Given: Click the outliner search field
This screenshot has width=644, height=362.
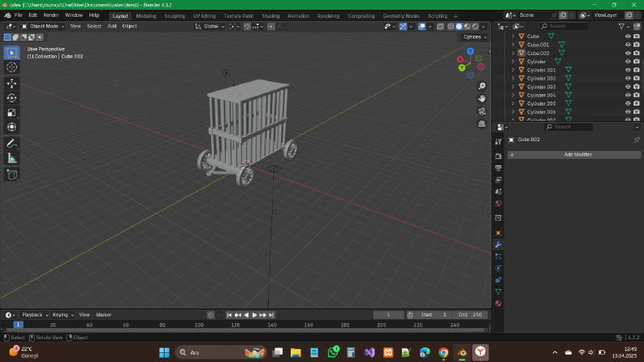Looking at the screenshot, I should (564, 26).
